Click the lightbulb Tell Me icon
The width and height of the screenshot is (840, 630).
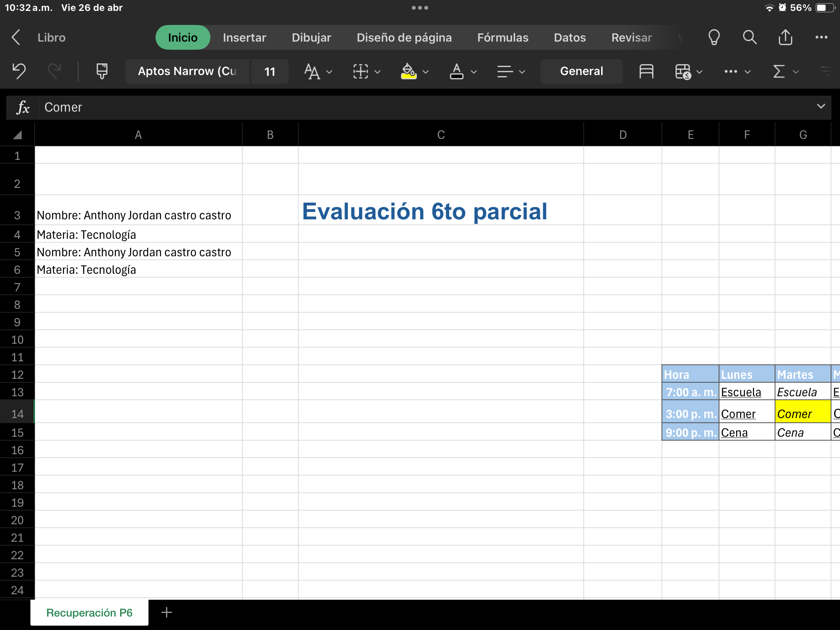714,38
